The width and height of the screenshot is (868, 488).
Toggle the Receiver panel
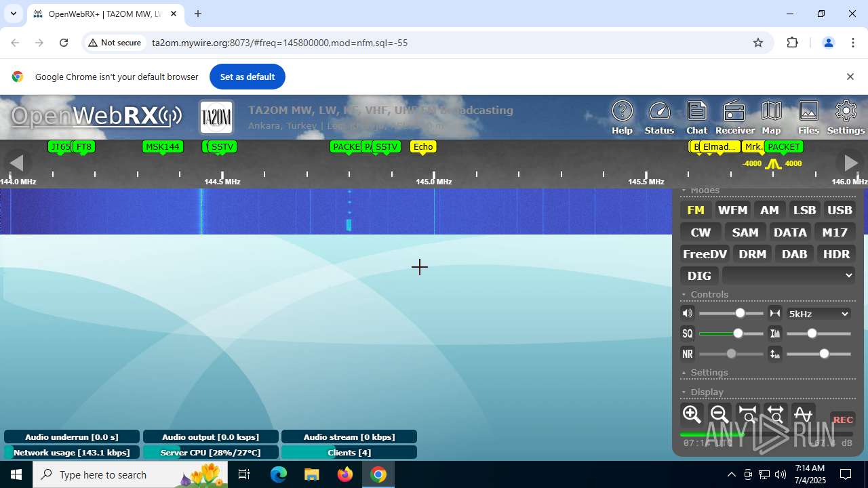(x=734, y=117)
